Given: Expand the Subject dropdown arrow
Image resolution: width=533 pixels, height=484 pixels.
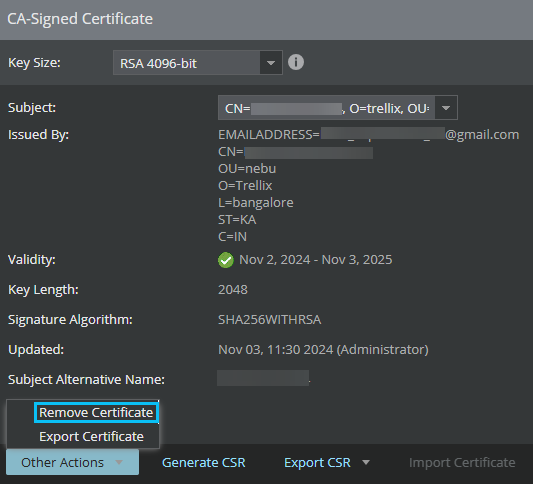Looking at the screenshot, I should [446, 108].
